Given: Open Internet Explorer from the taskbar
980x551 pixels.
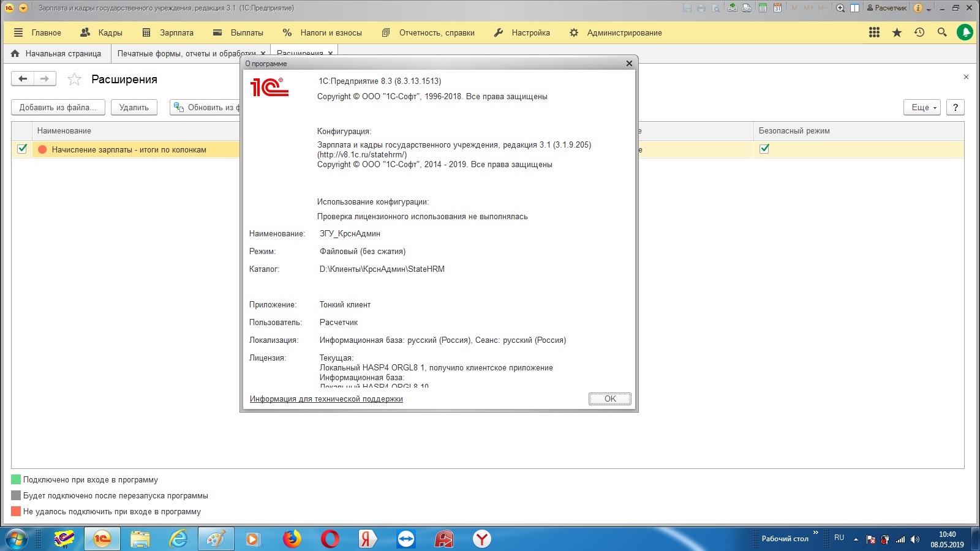Looking at the screenshot, I should tap(178, 539).
